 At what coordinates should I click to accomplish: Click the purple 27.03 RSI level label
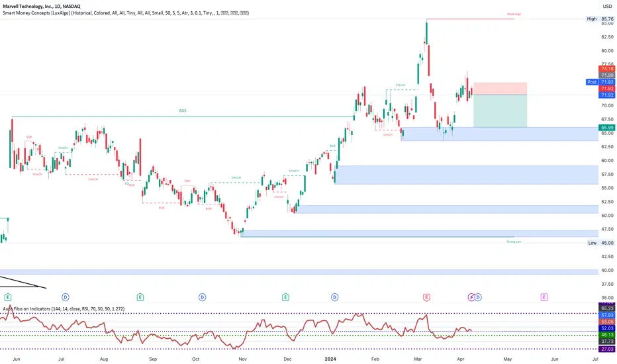[607, 349]
